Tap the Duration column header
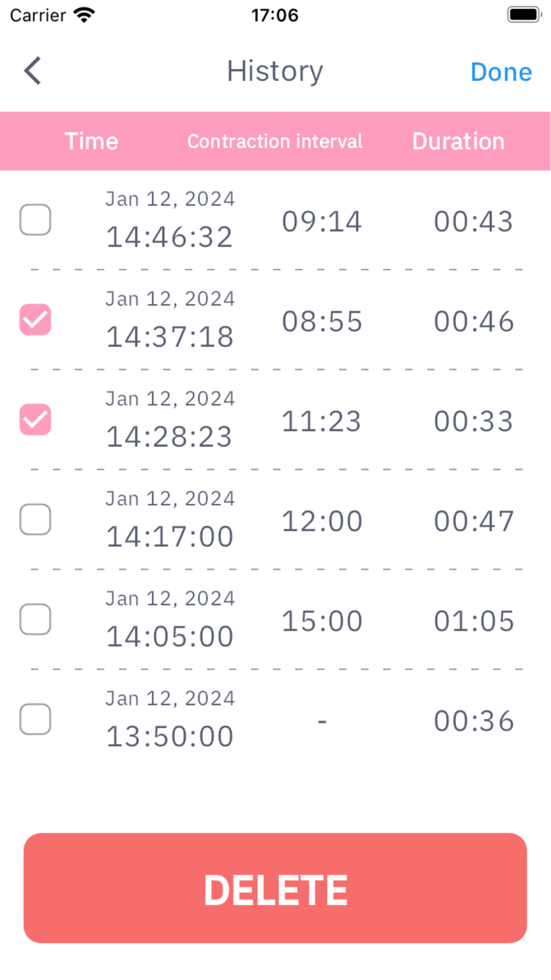This screenshot has width=551, height=980. pyautogui.click(x=458, y=142)
